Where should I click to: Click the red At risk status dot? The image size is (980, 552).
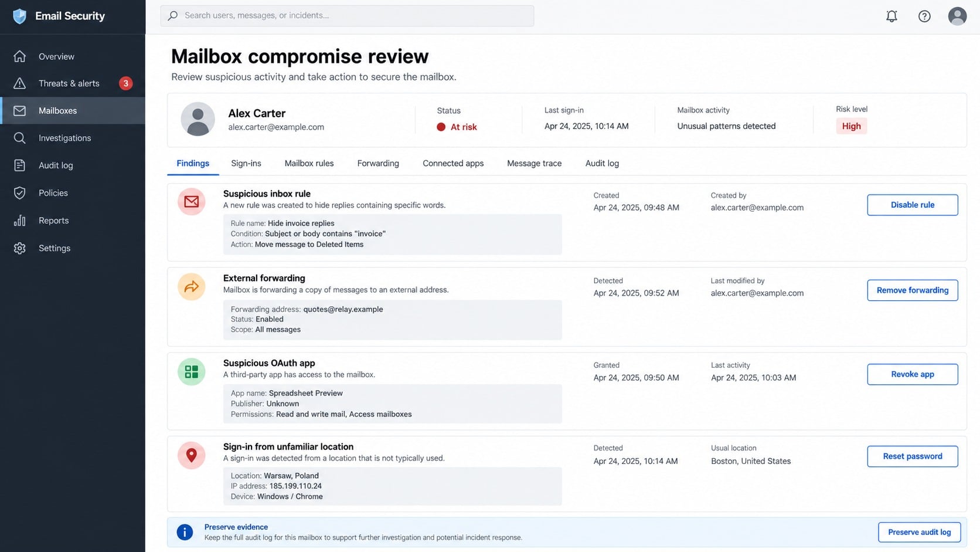(x=441, y=127)
